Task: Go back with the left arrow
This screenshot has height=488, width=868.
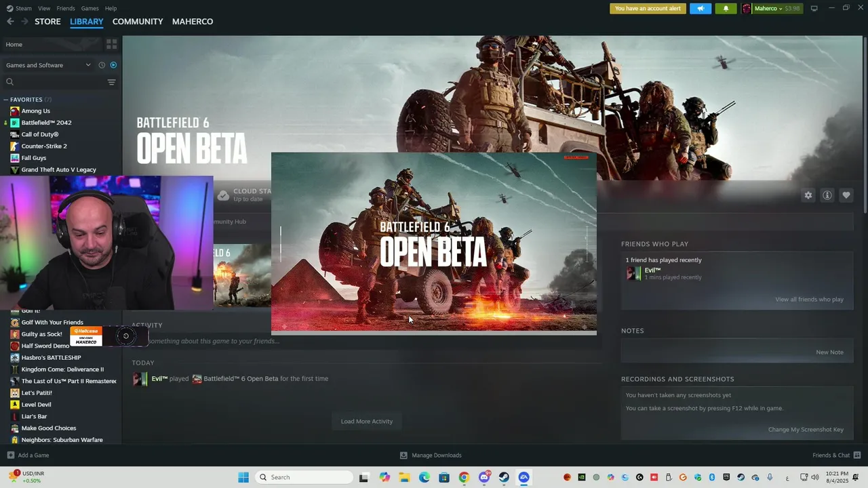Action: tap(10, 22)
